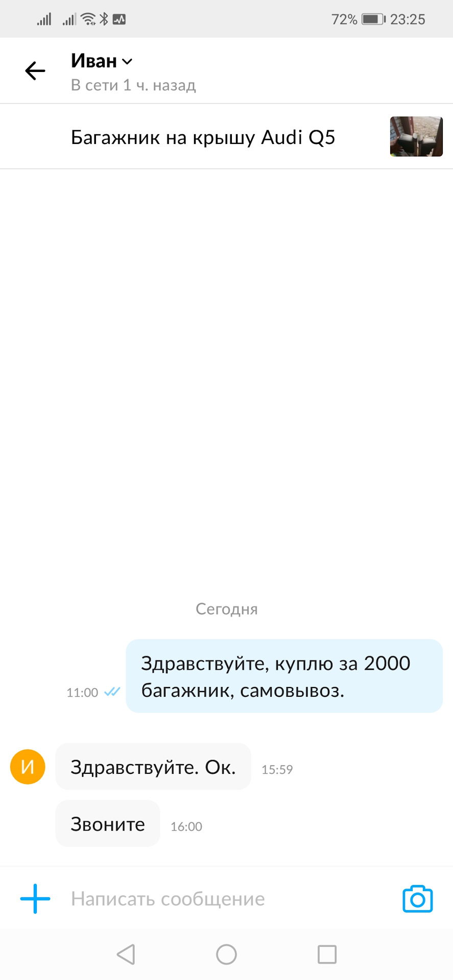Tap the Сегодня date separator
Image resolution: width=453 pixels, height=980 pixels.
coord(226,609)
